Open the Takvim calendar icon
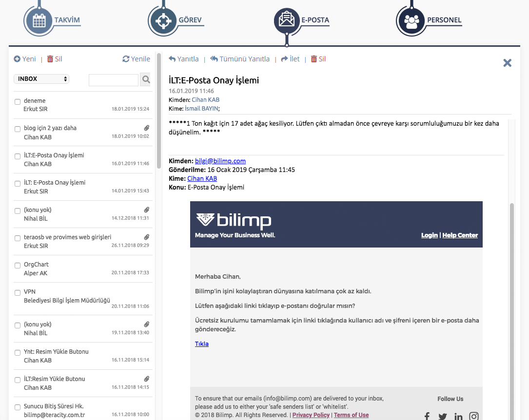The height and width of the screenshot is (420, 529). [x=39, y=20]
